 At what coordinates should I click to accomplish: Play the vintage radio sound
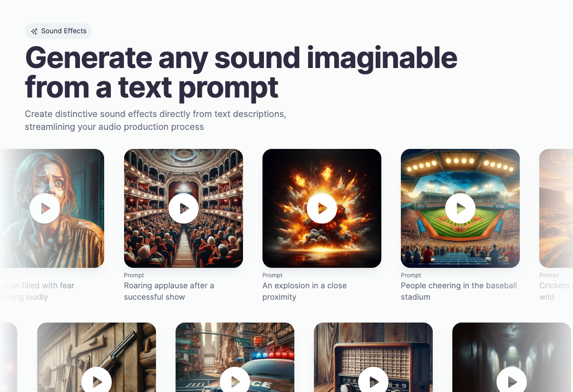(373, 382)
